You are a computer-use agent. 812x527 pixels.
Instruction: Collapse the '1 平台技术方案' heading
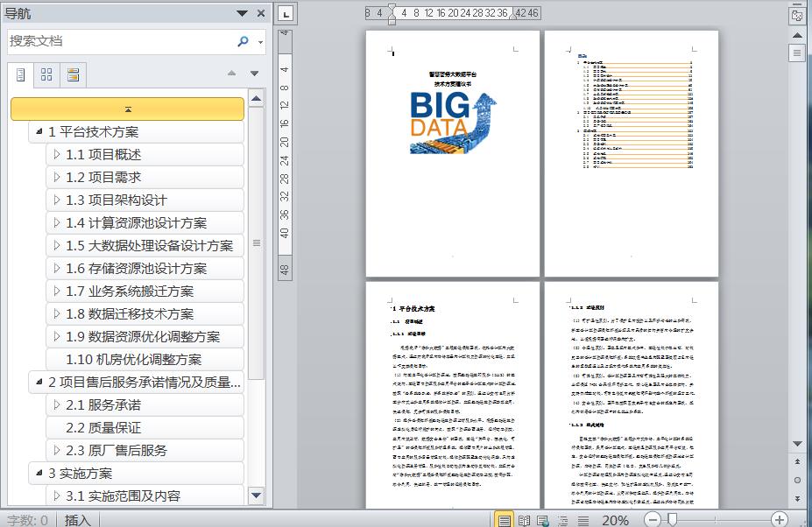(x=39, y=131)
